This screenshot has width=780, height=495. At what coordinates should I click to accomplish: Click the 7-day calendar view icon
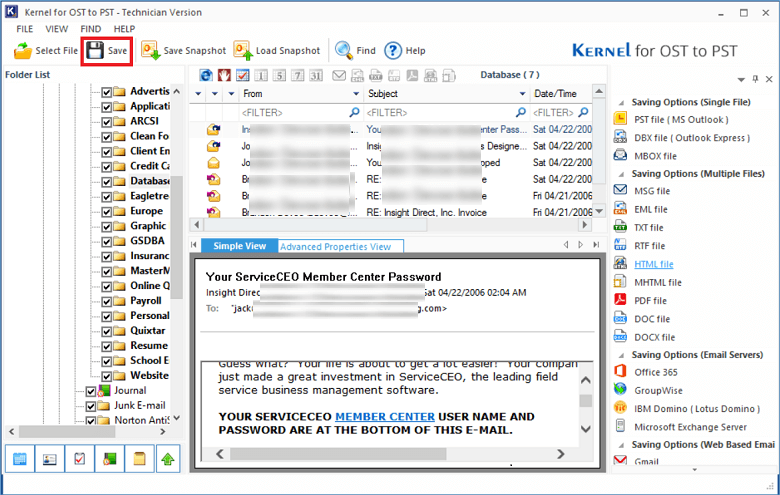(x=297, y=75)
